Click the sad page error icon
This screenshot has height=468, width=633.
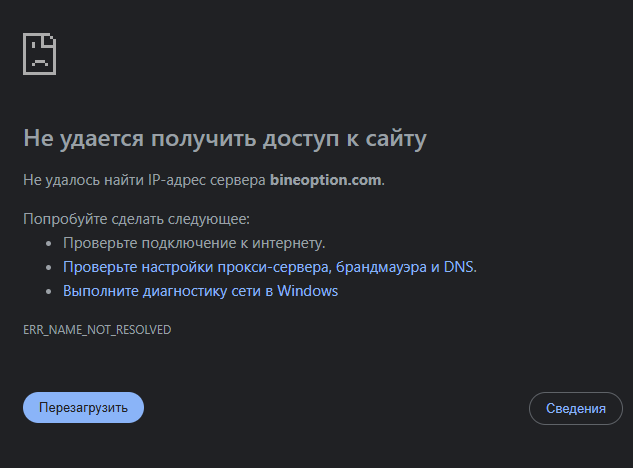pos(39,53)
